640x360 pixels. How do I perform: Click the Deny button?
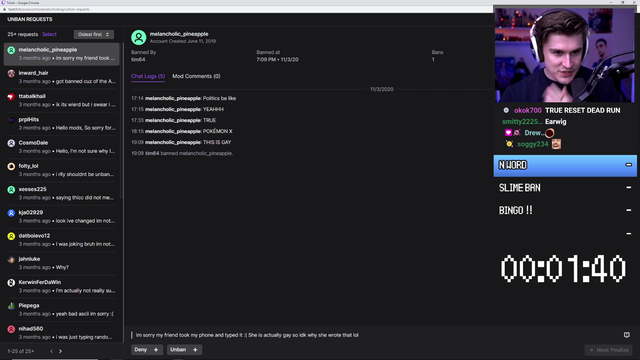(x=147, y=350)
